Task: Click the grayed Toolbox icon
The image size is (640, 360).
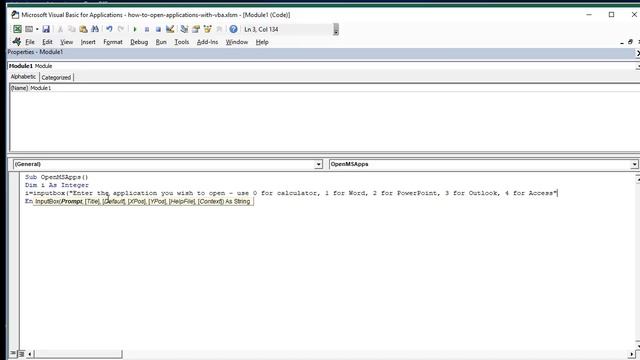Action: [x=219, y=29]
